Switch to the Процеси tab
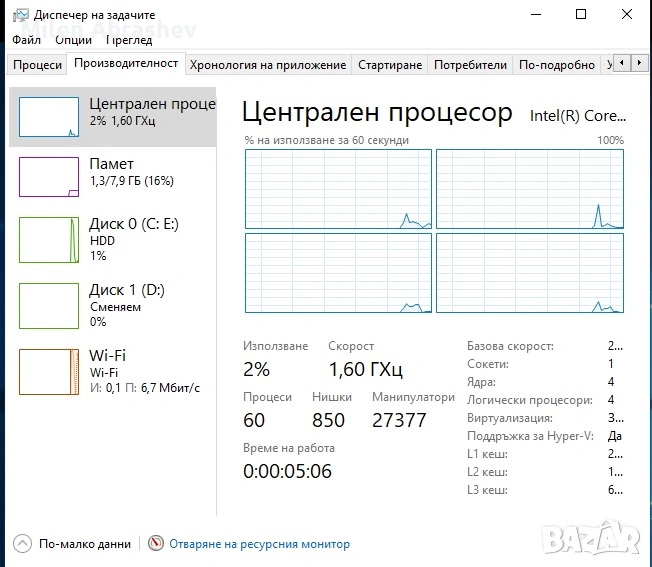Image resolution: width=652 pixels, height=567 pixels. click(x=37, y=65)
